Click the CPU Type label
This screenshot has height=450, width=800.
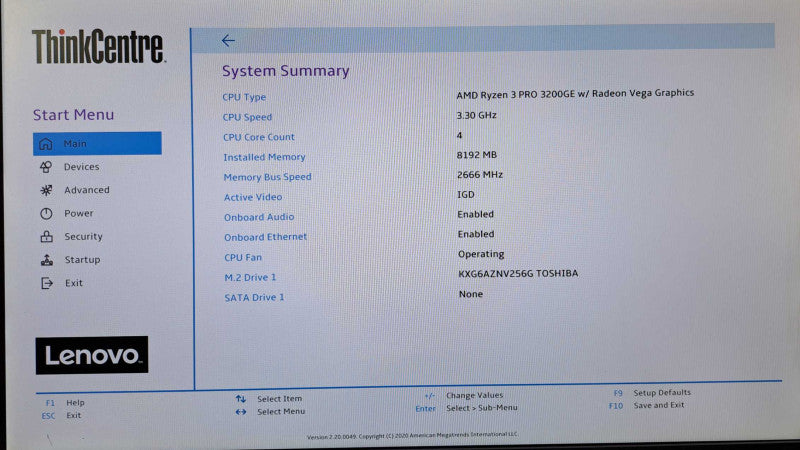tap(244, 97)
